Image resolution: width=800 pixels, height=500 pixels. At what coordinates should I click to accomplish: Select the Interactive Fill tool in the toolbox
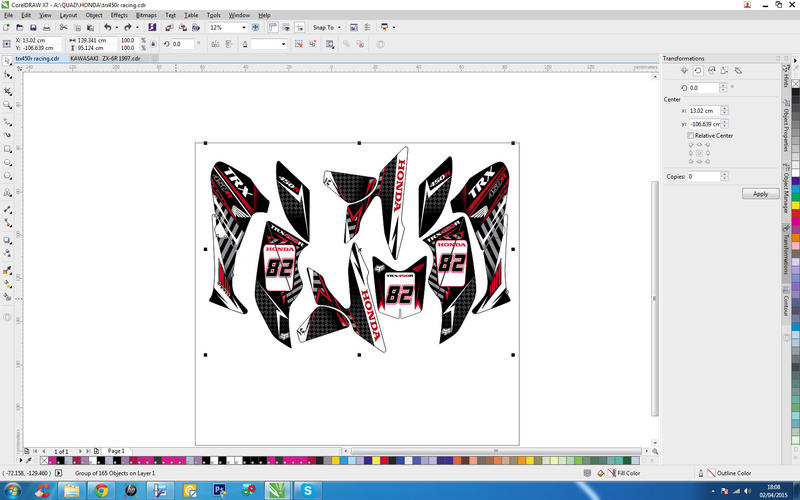pyautogui.click(x=7, y=285)
